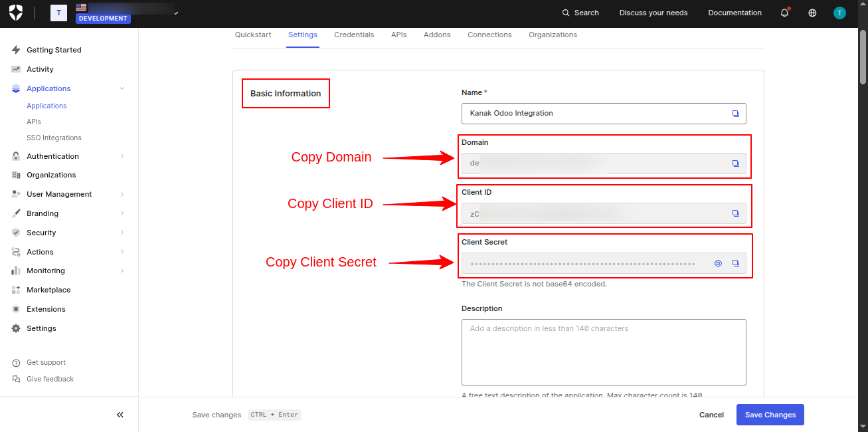Switch to the Quickstart tab
The image size is (868, 432).
[x=253, y=35]
